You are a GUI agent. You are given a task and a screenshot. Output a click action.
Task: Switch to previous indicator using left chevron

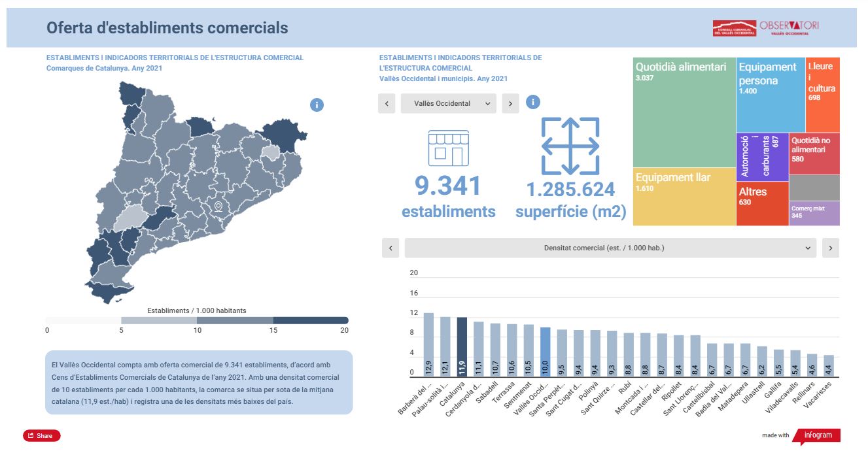(x=391, y=248)
